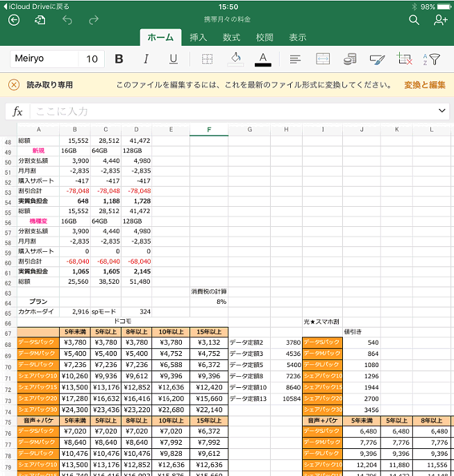454x476 pixels.
Task: Expand the formula bar chevron
Action: coord(442,111)
